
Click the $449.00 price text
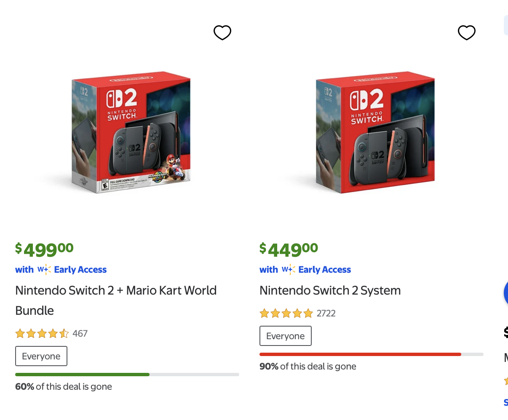289,249
